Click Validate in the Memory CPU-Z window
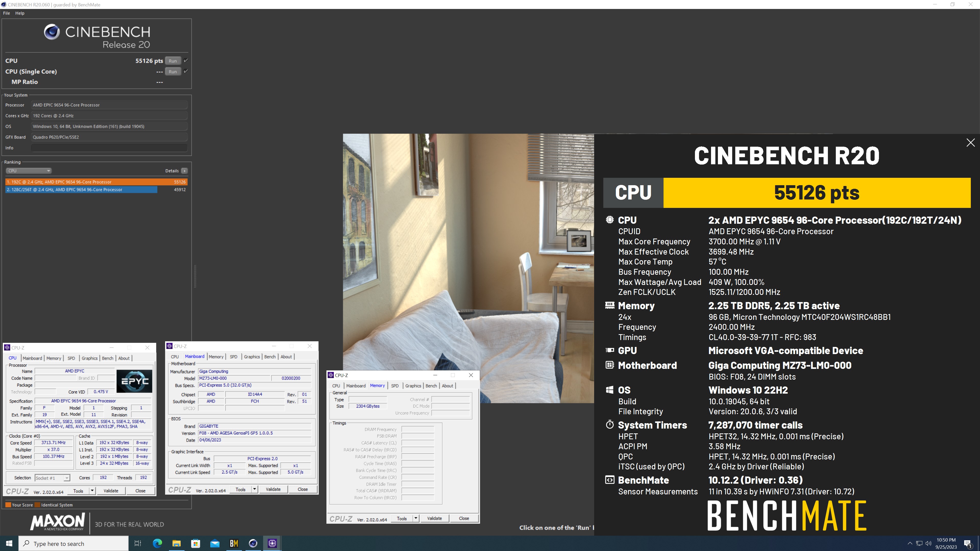 (434, 519)
